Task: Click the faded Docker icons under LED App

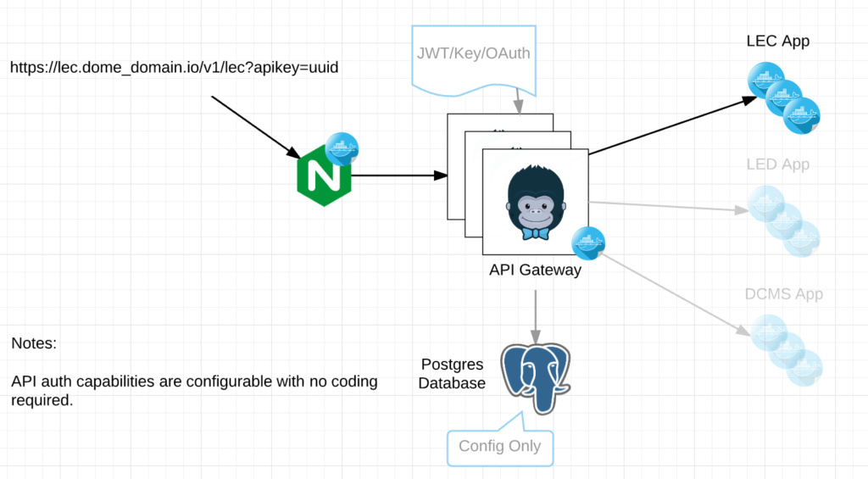Action: (x=784, y=221)
